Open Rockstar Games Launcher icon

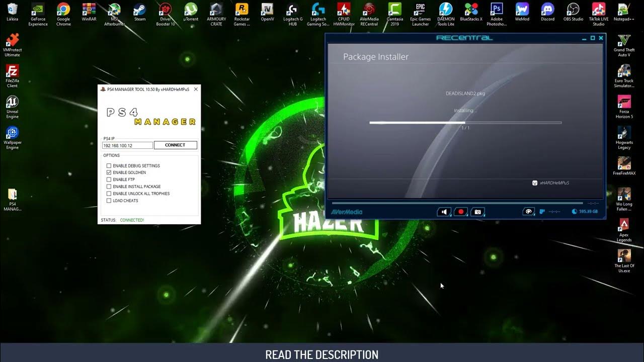tap(242, 14)
